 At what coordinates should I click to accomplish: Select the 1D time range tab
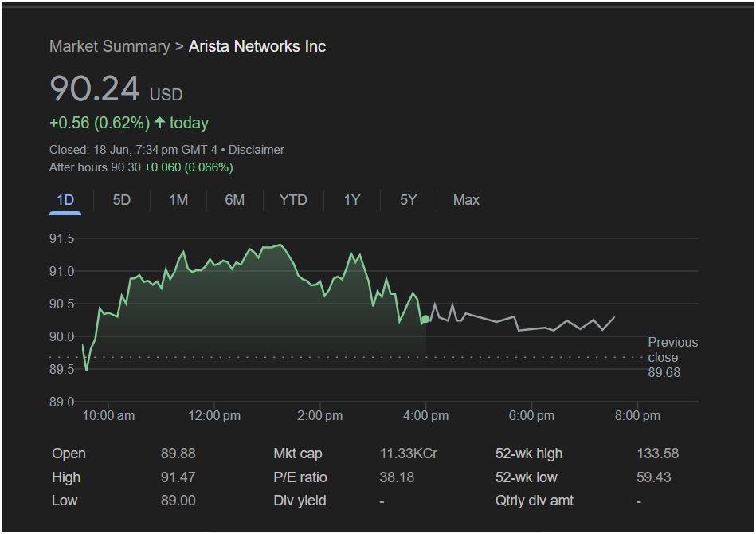click(x=65, y=200)
